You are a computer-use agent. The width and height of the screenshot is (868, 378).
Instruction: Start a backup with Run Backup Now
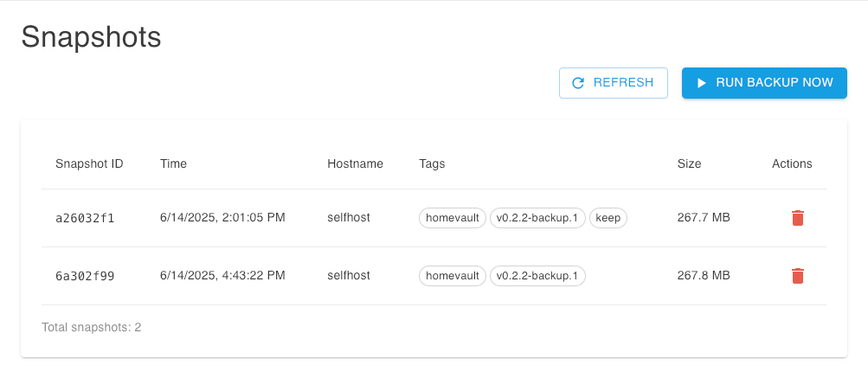click(x=764, y=83)
